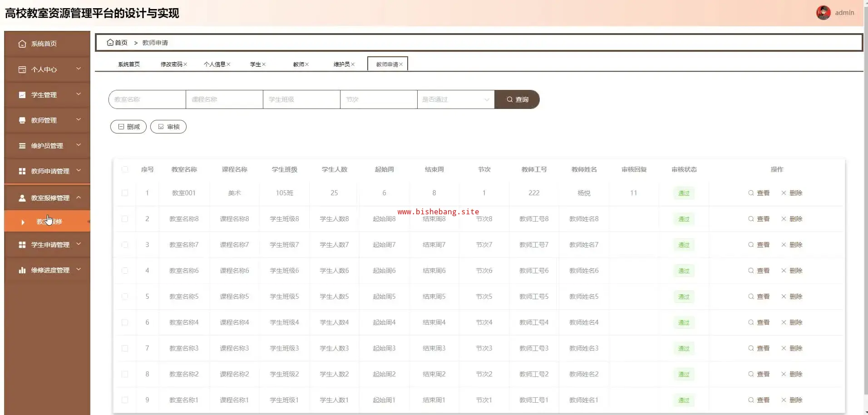Click the 教师管理 sidebar icon

click(x=22, y=120)
